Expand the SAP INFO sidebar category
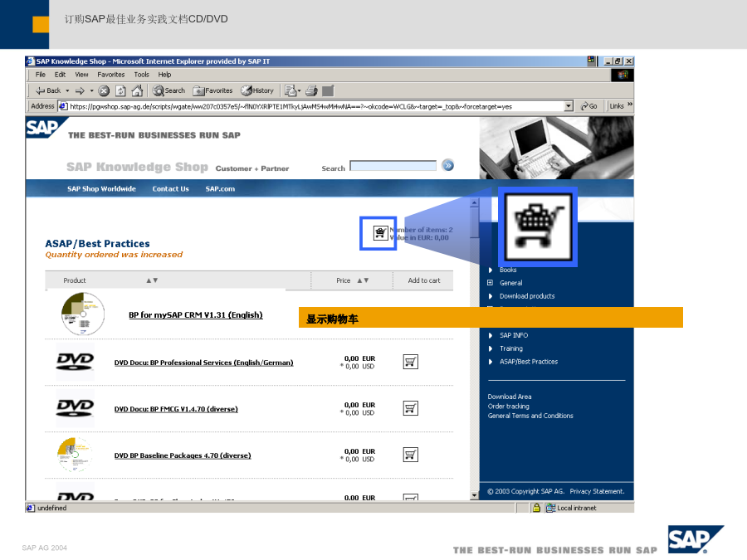The width and height of the screenshot is (747, 560). coord(491,336)
